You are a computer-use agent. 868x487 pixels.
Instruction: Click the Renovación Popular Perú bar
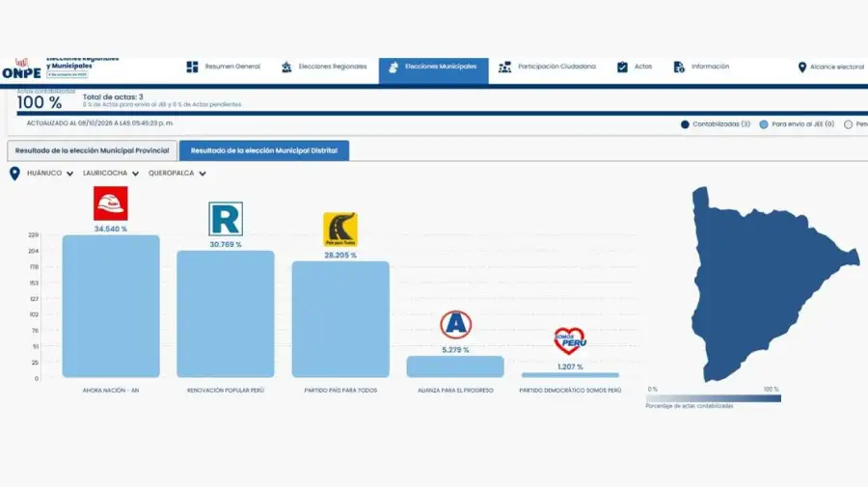(226, 314)
